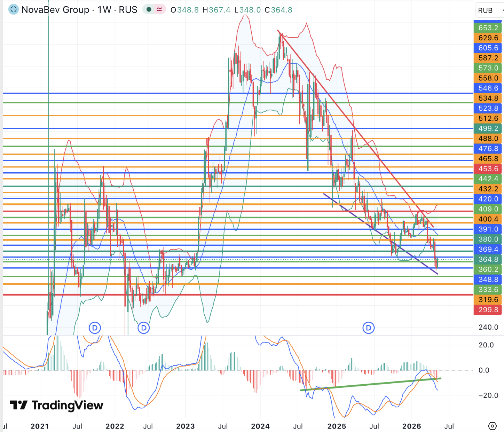
Task: Click the current price label 364.8
Action: click(x=488, y=260)
